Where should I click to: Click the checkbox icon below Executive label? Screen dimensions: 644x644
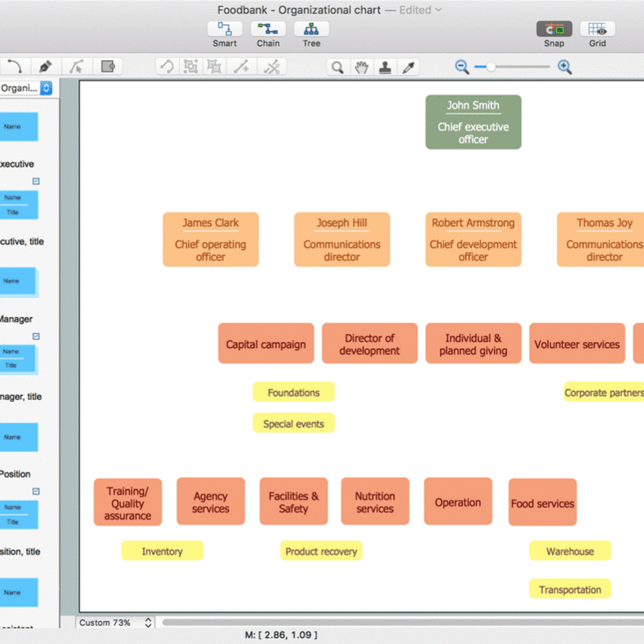tap(36, 181)
